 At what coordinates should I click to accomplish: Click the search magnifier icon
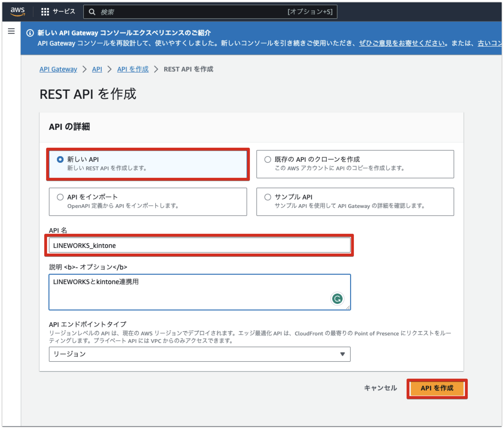(x=92, y=12)
